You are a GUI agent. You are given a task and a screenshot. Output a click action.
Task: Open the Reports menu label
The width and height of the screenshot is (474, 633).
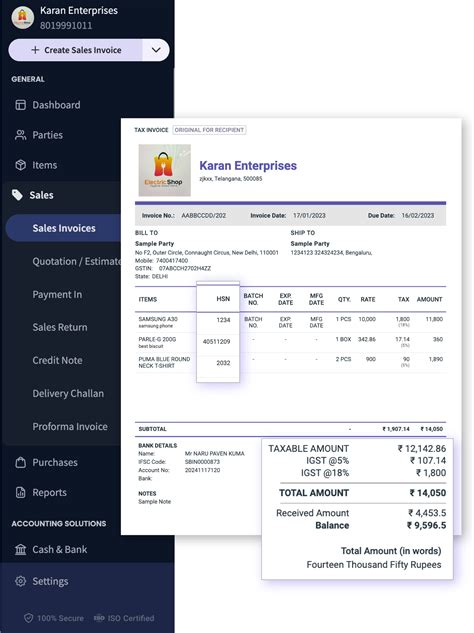click(x=49, y=493)
